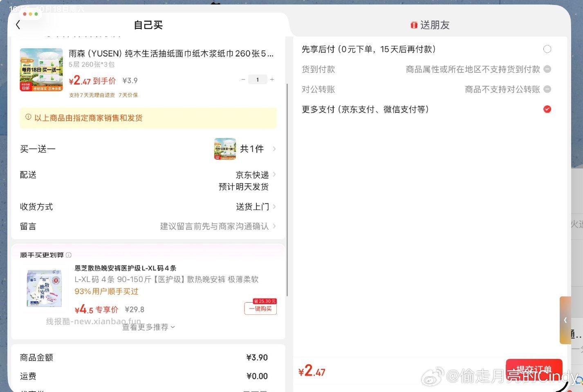Click the info icon in the yellow notice banner
Screen dimensions: 583x392
click(x=28, y=117)
